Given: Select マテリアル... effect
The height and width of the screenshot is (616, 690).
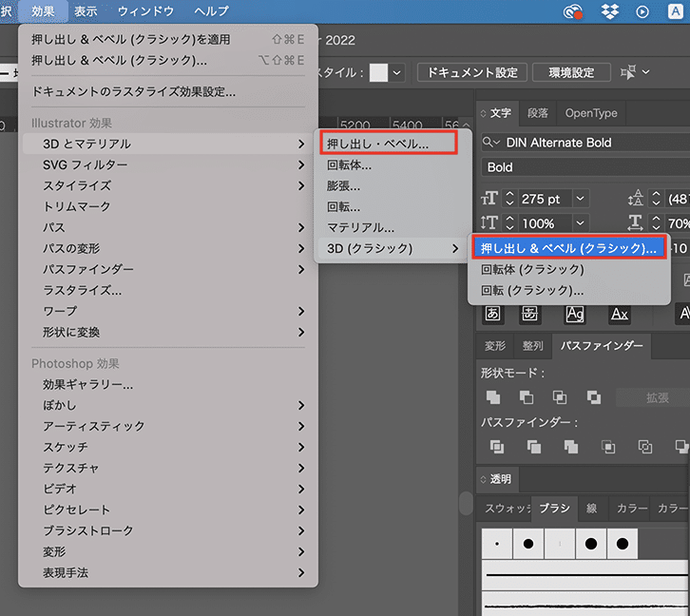Looking at the screenshot, I should pos(393,228).
